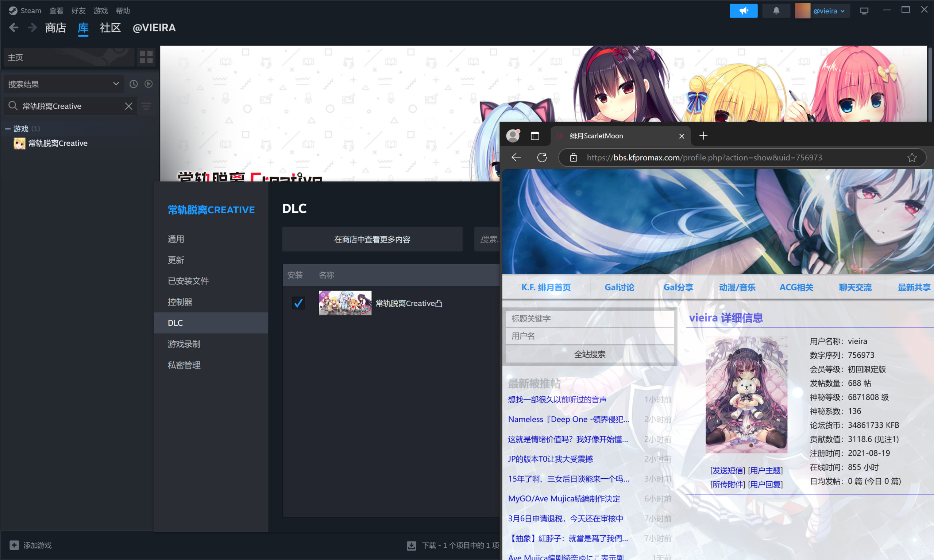This screenshot has height=560, width=934.
Task: Refresh the browser page
Action: click(542, 157)
